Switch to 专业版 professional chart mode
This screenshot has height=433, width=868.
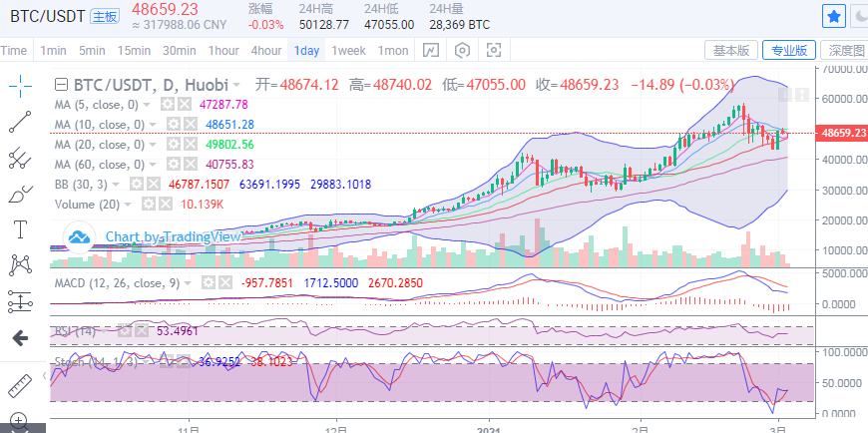pos(789,51)
